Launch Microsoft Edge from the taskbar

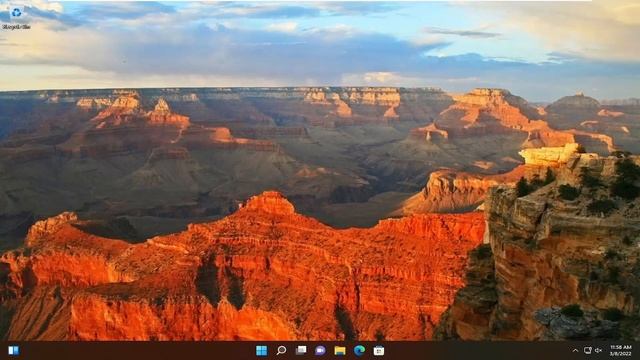(x=360, y=350)
